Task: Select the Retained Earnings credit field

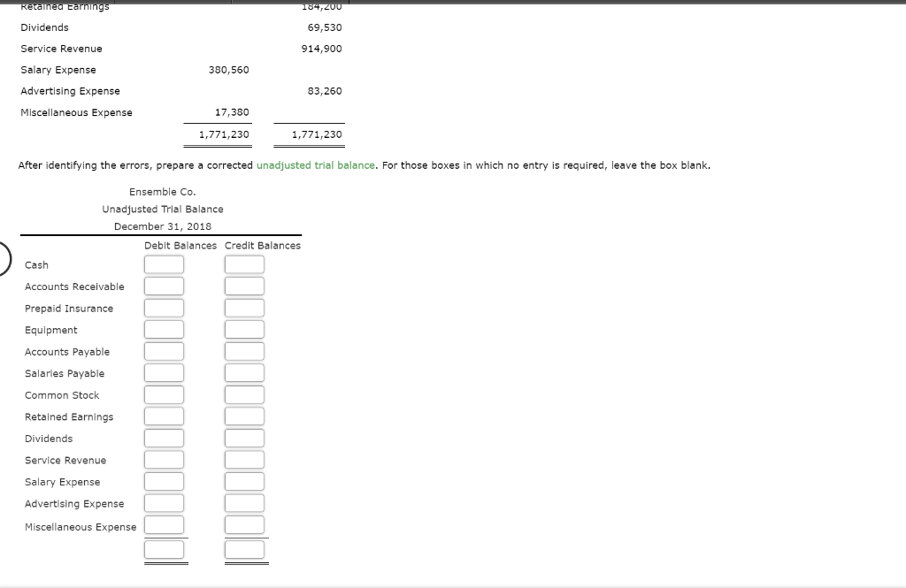Action: click(x=244, y=416)
